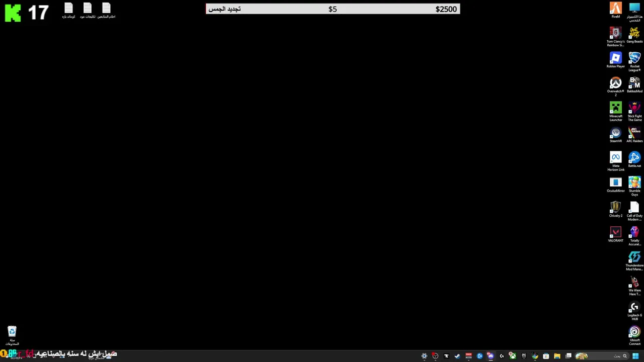This screenshot has width=644, height=362.
Task: Select the We Were Here shortcut
Action: 634,286
